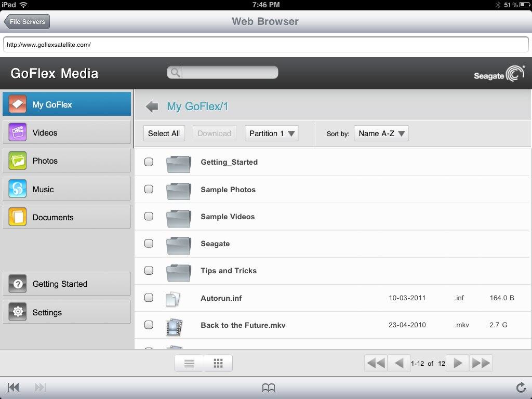Go back to File Servers
Image resolution: width=532 pixels, height=399 pixels.
click(27, 22)
